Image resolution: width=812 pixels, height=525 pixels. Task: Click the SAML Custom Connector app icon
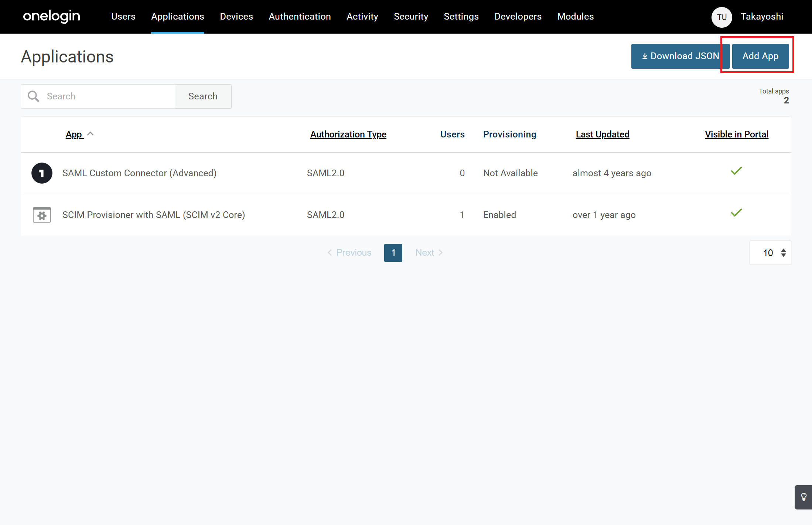[x=42, y=173]
